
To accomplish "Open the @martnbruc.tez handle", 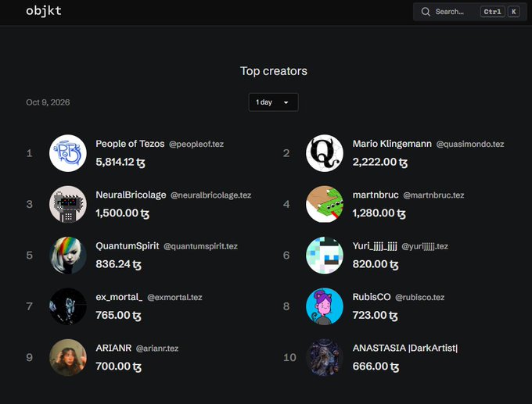I will coord(433,195).
